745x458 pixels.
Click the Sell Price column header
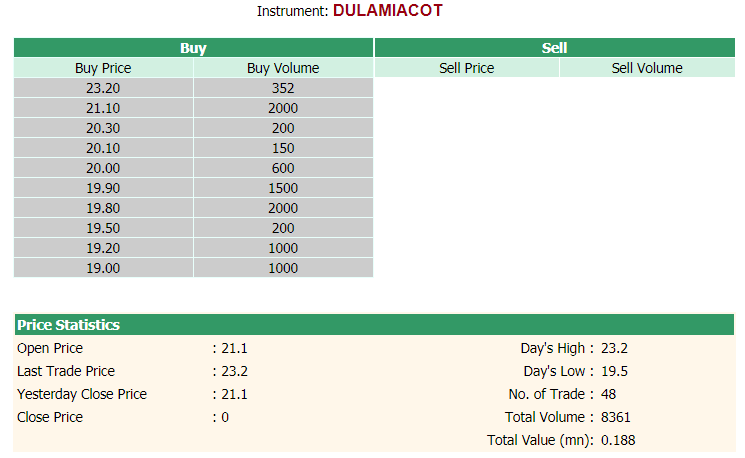[x=467, y=68]
